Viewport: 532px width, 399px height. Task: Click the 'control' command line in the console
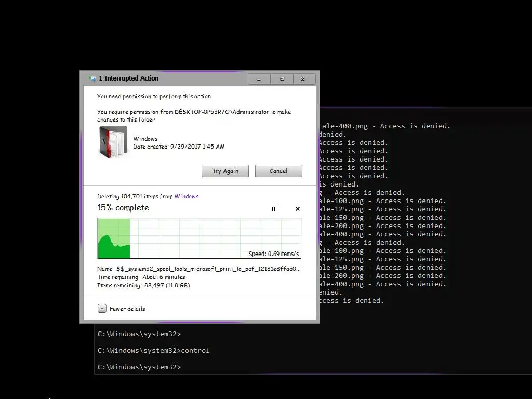[x=153, y=351]
